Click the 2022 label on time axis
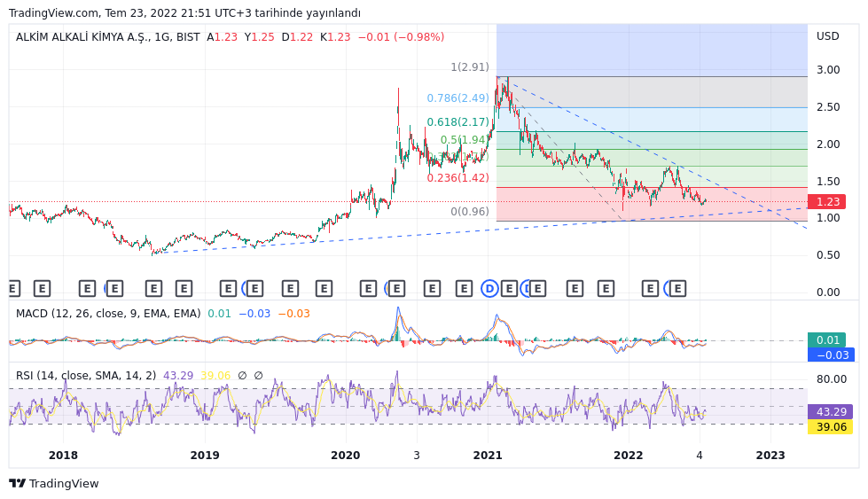 (x=629, y=456)
